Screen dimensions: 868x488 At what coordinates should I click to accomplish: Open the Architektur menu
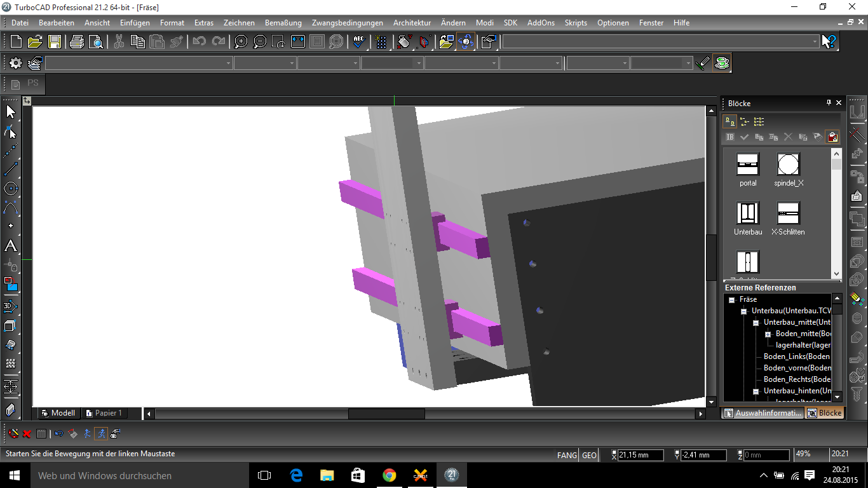[x=412, y=23]
